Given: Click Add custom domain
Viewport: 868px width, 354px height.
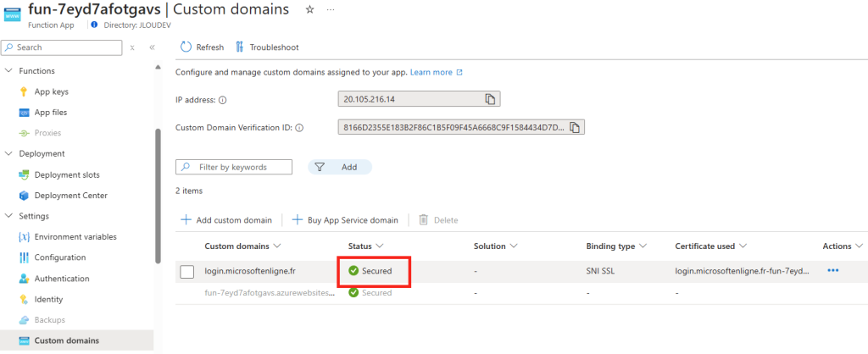Looking at the screenshot, I should [226, 220].
